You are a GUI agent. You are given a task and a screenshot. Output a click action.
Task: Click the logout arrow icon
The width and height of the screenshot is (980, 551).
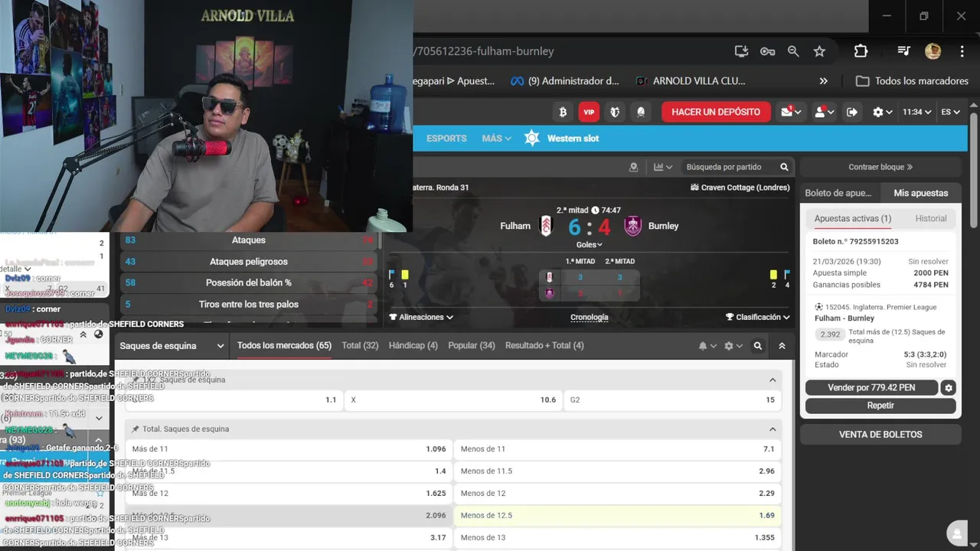pyautogui.click(x=852, y=112)
